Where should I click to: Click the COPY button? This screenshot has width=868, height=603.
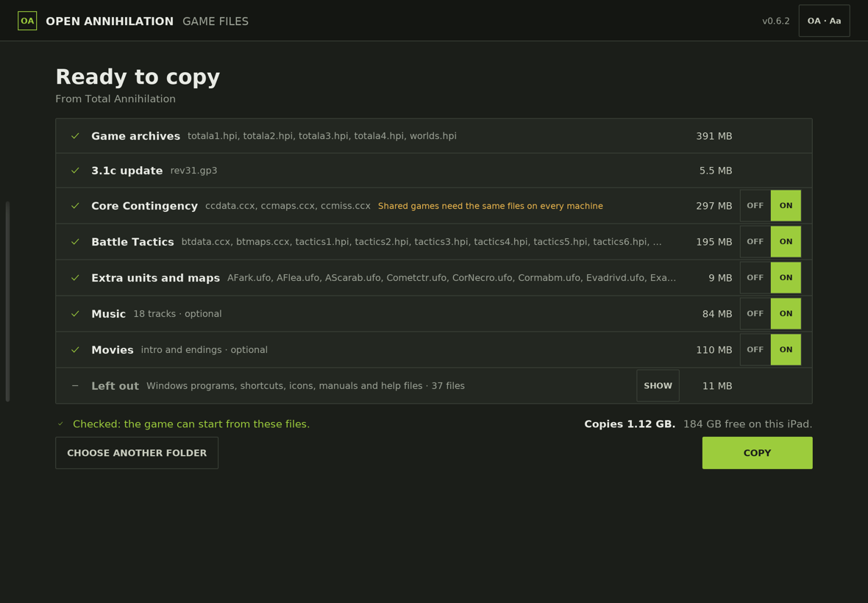coord(757,453)
